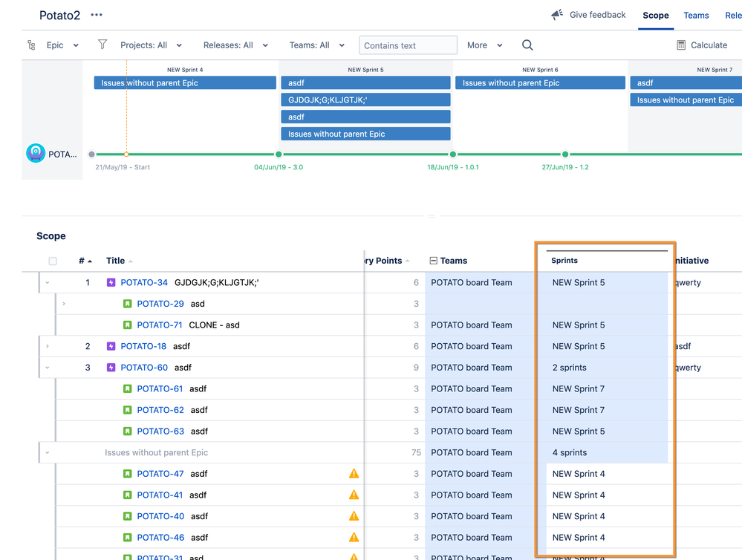Click the filter funnel icon
Screen dimensions: 742x560
pos(102,45)
